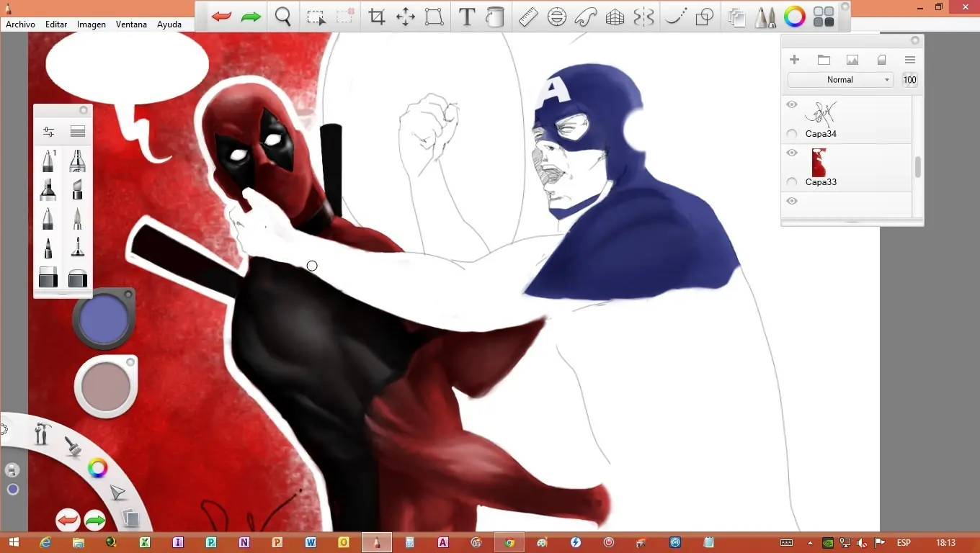
Task: Toggle the Lagoon interface icon in toolbar
Action: pyautogui.click(x=824, y=17)
